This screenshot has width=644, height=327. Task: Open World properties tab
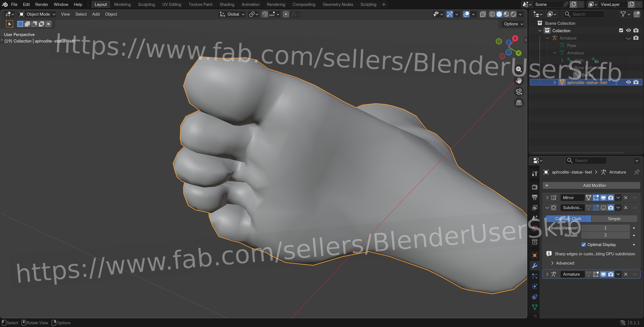[x=534, y=228]
